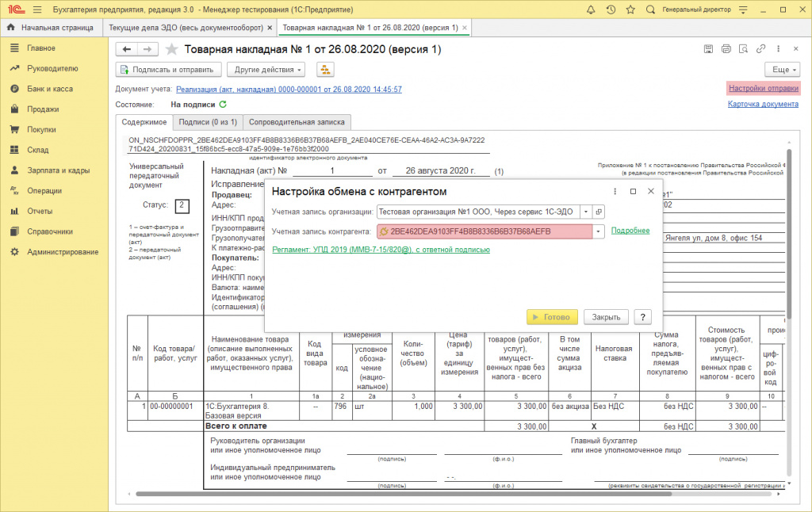Open the history clock icon in title bar
Viewport: 812px width, 512px height.
[x=611, y=10]
